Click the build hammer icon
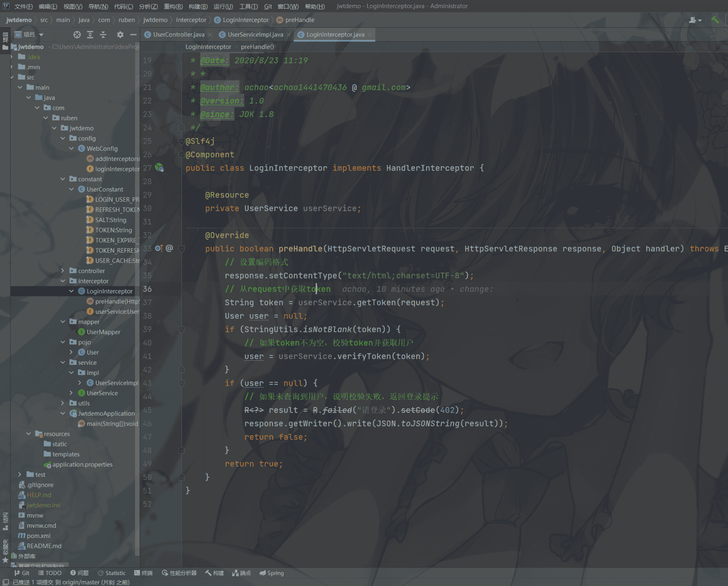The width and height of the screenshot is (728, 586). tap(715, 20)
